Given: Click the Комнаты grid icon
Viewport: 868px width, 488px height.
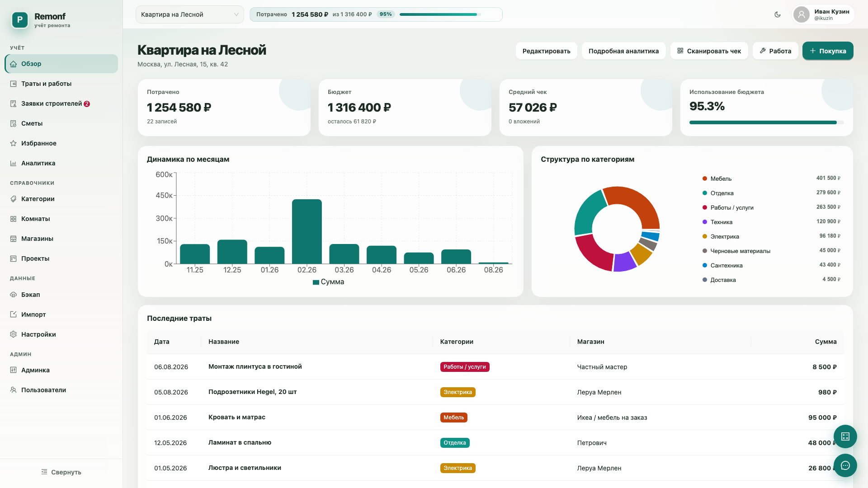Looking at the screenshot, I should click(x=14, y=219).
